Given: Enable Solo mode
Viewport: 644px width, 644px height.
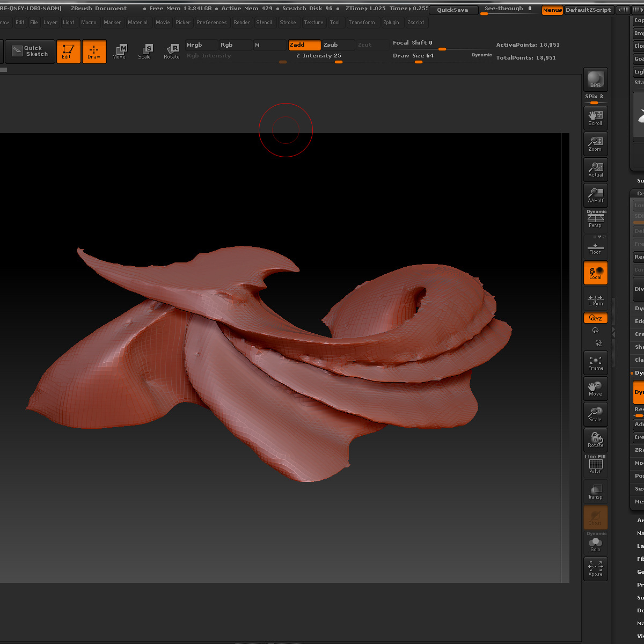Looking at the screenshot, I should [x=595, y=542].
